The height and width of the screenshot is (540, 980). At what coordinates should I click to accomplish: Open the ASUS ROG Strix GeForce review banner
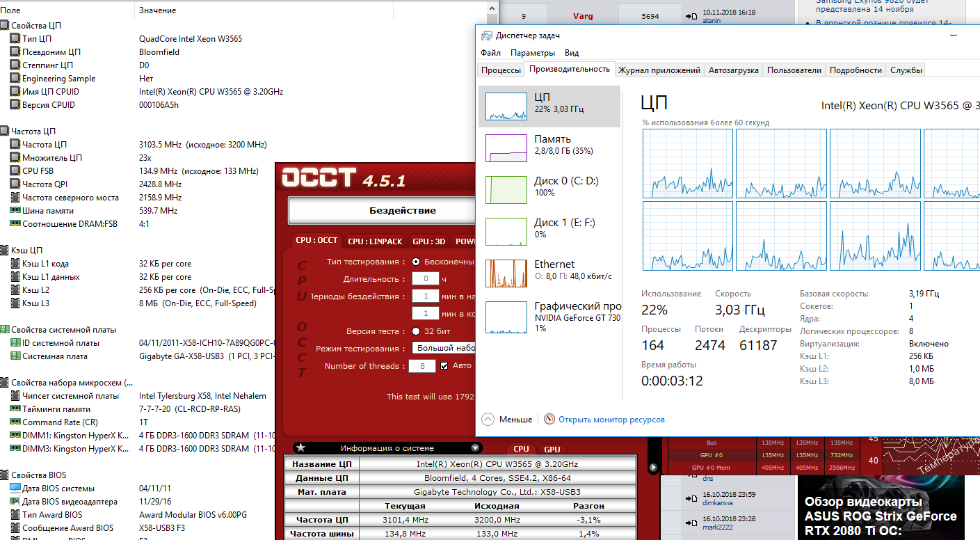881,507
